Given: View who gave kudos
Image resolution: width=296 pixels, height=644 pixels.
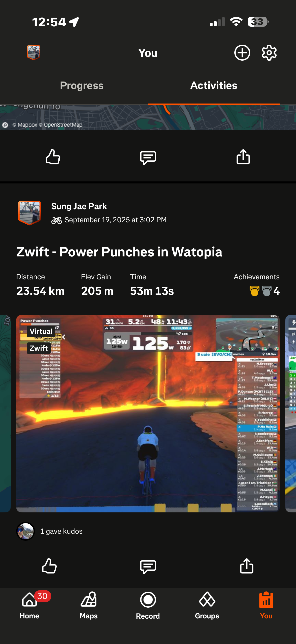Looking at the screenshot, I should tap(61, 531).
